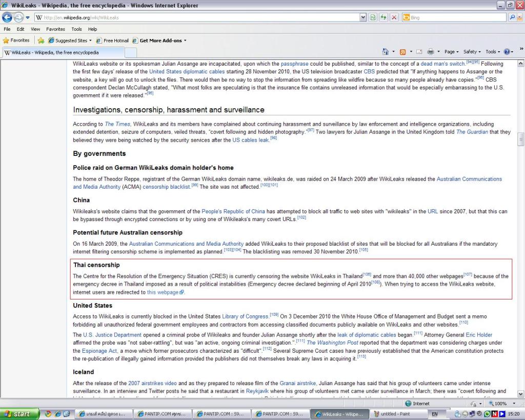
Task: Follow the 'passphrase' link
Action: (x=295, y=64)
